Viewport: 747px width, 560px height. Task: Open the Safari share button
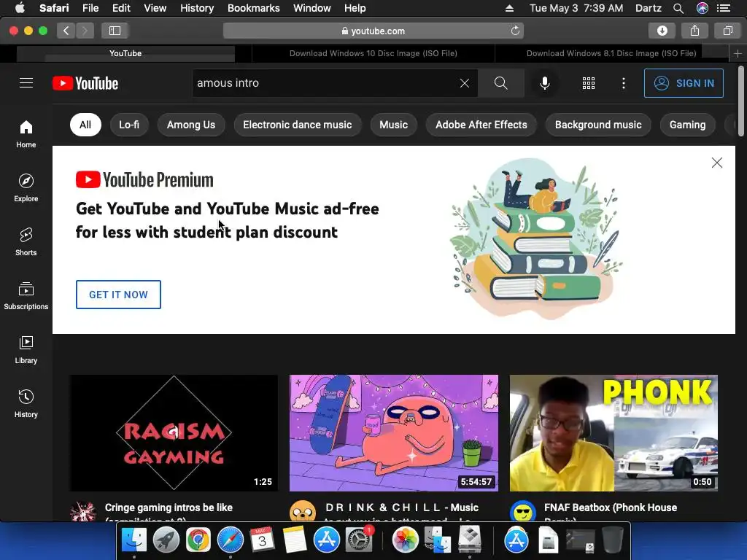(x=694, y=31)
